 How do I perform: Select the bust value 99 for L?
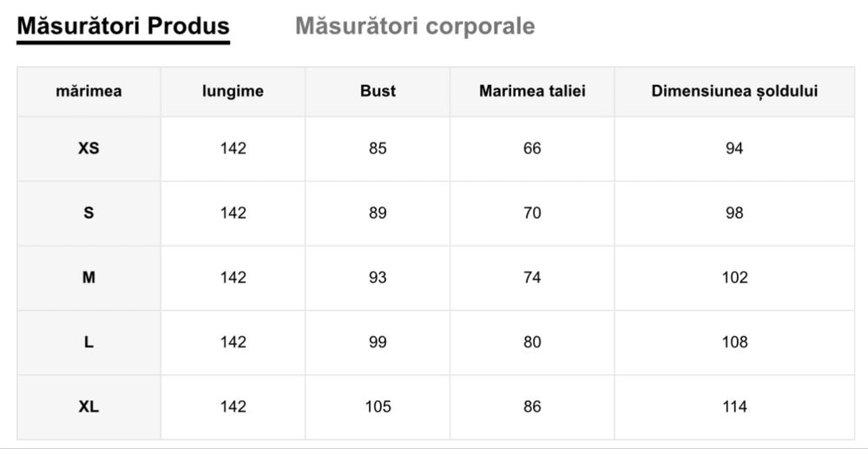coord(378,342)
